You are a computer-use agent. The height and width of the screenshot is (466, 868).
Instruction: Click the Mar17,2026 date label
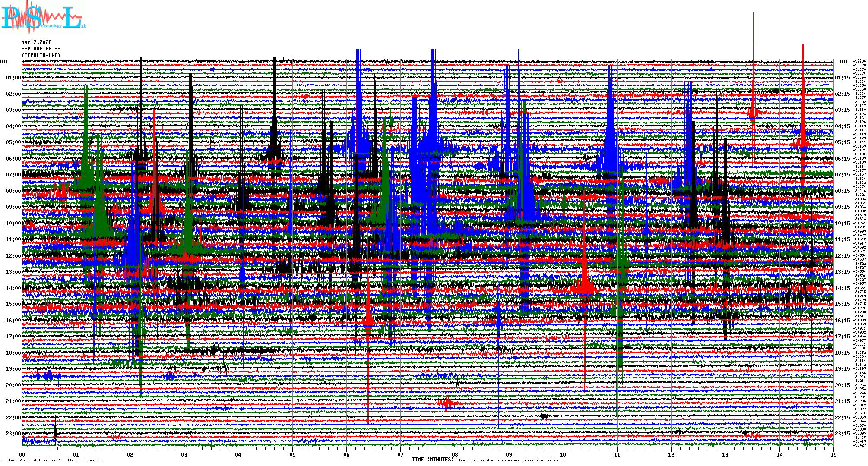[36, 42]
